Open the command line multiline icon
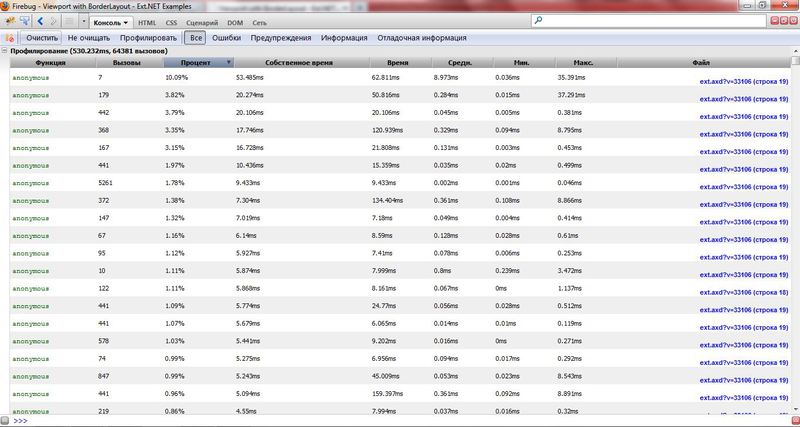800x427 pixels. pyautogui.click(x=70, y=21)
